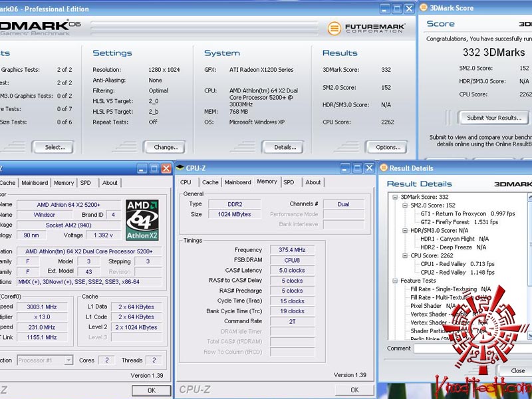Viewport: 532px width, 399px height.
Task: Click the Dual channels value field
Action: click(344, 204)
